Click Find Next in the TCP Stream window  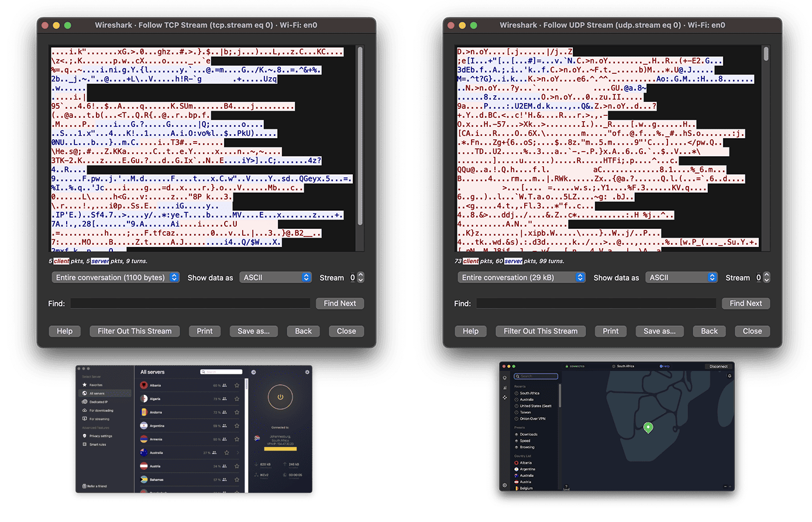point(340,303)
